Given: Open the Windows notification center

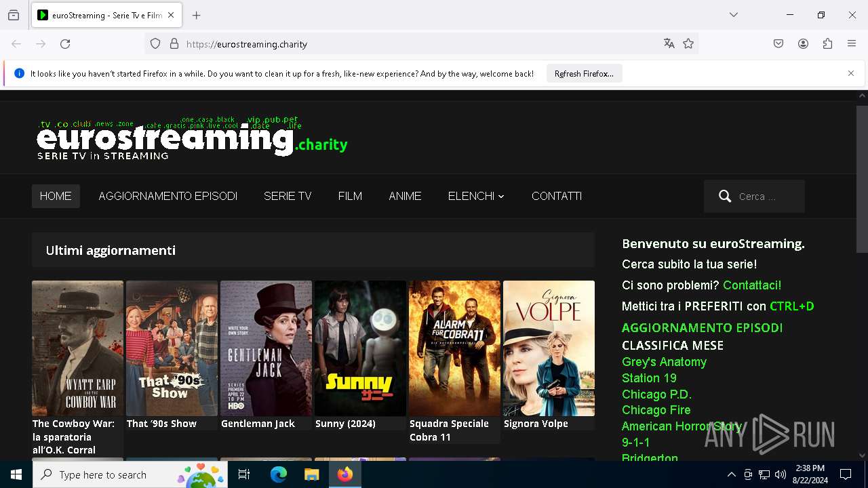Looking at the screenshot, I should point(846,474).
